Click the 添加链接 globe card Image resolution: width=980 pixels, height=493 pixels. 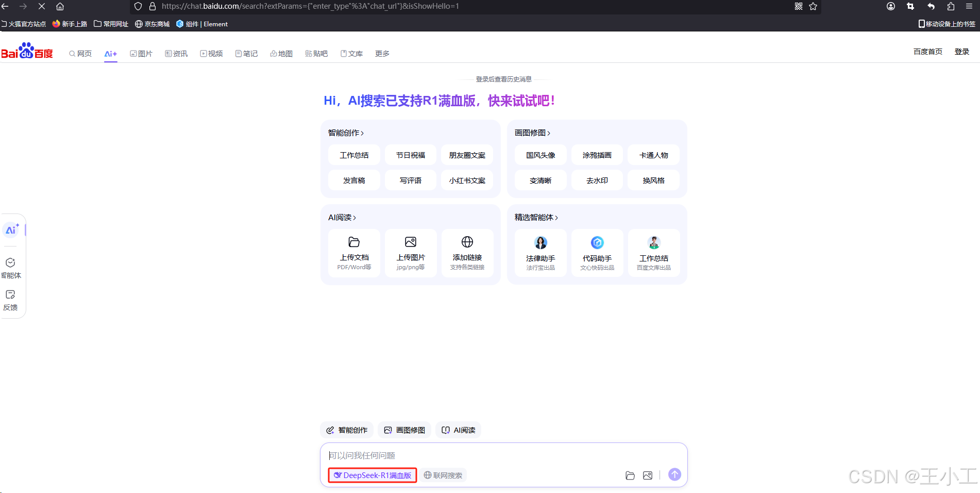467,253
